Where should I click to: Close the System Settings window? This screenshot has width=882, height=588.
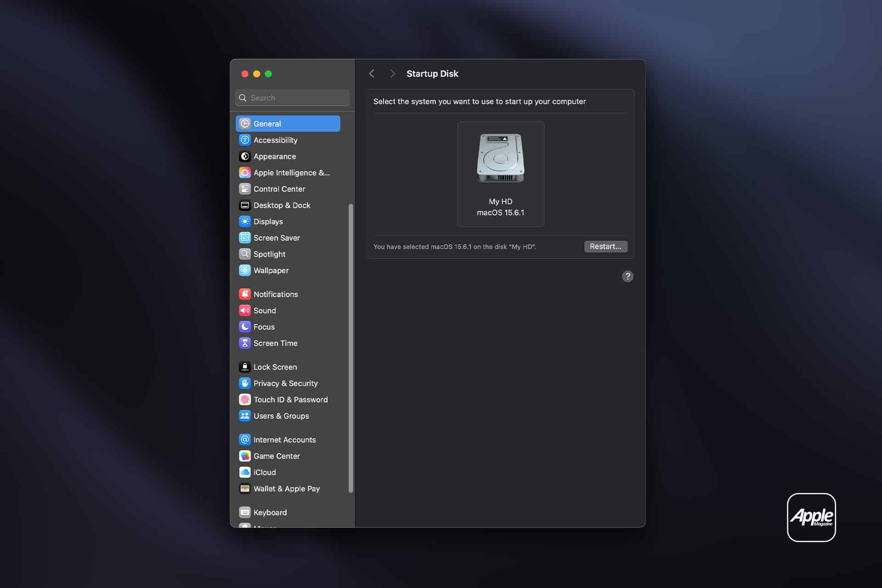click(x=245, y=74)
